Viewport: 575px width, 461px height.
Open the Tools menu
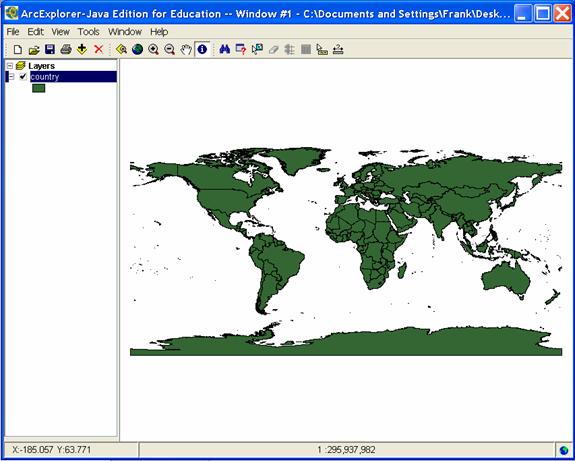[88, 32]
